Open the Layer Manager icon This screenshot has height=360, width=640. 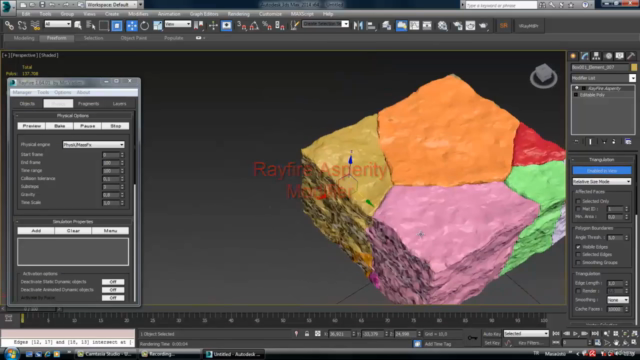(386, 26)
